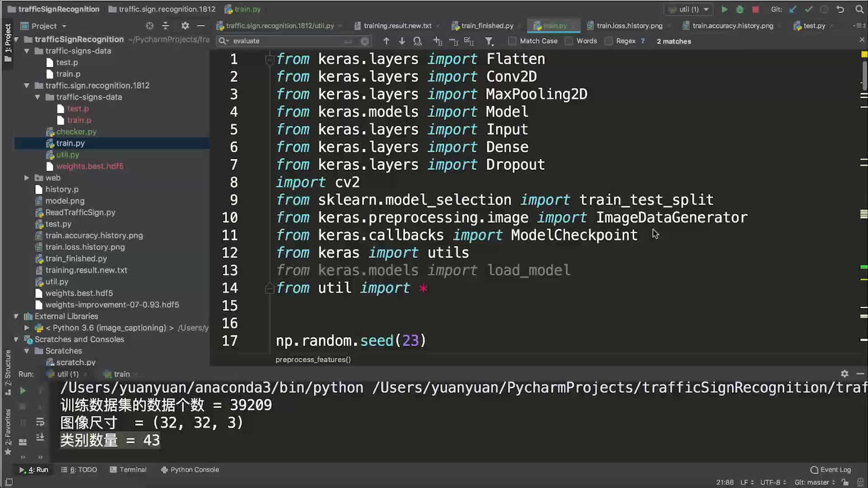Click the Build/Make project icon
The height and width of the screenshot is (488, 868).
pyautogui.click(x=740, y=9)
